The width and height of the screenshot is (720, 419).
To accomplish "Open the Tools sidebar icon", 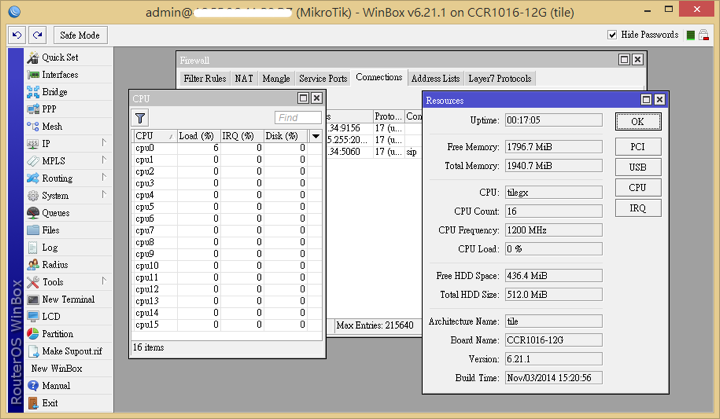I will [33, 282].
